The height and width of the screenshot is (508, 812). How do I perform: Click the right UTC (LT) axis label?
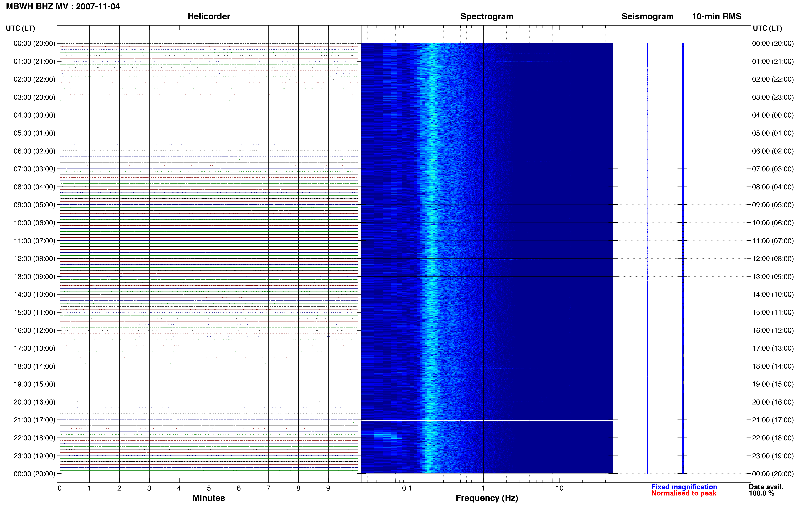[x=767, y=28]
